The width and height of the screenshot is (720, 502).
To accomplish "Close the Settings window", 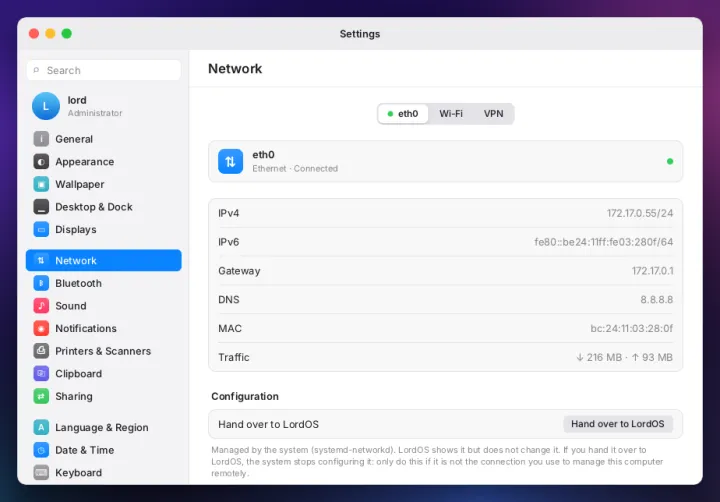I will [34, 34].
